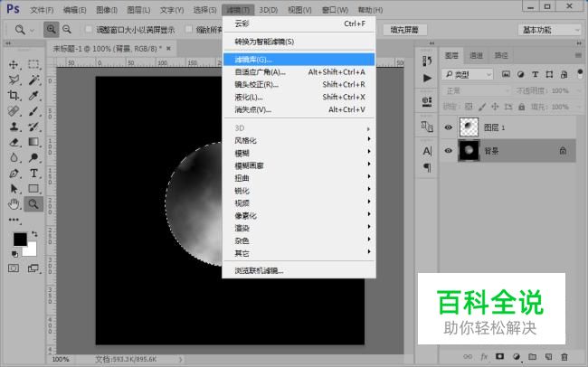Viewport: 588px width, 367px height.
Task: Switch to the 路径 tab
Action: click(x=501, y=55)
